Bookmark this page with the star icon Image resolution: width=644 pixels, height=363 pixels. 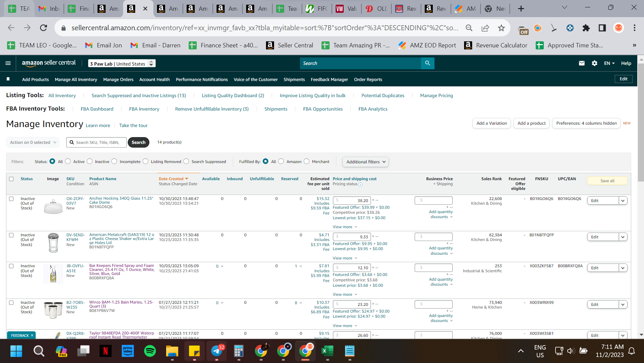click(x=501, y=28)
